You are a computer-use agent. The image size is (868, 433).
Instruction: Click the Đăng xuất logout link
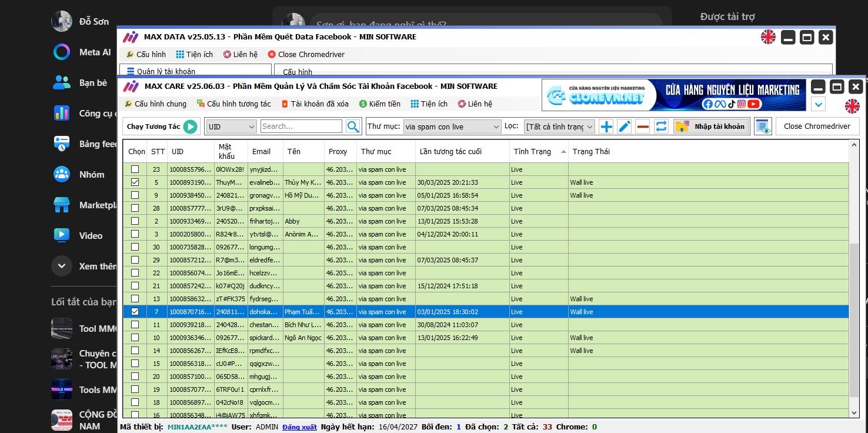coord(299,427)
